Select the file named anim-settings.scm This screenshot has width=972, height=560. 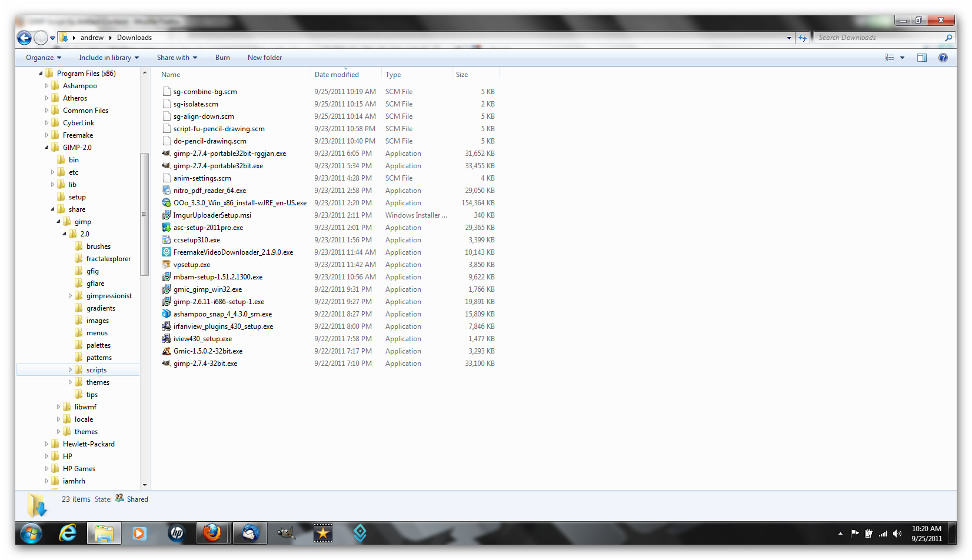202,178
